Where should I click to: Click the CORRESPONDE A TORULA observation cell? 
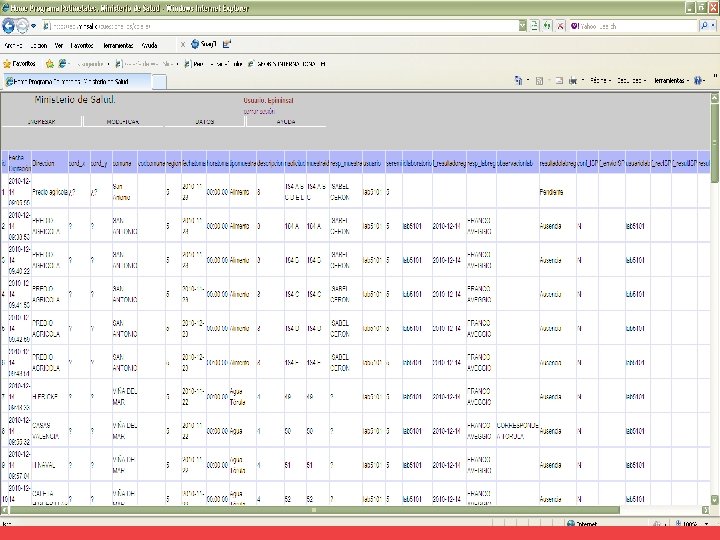point(518,431)
